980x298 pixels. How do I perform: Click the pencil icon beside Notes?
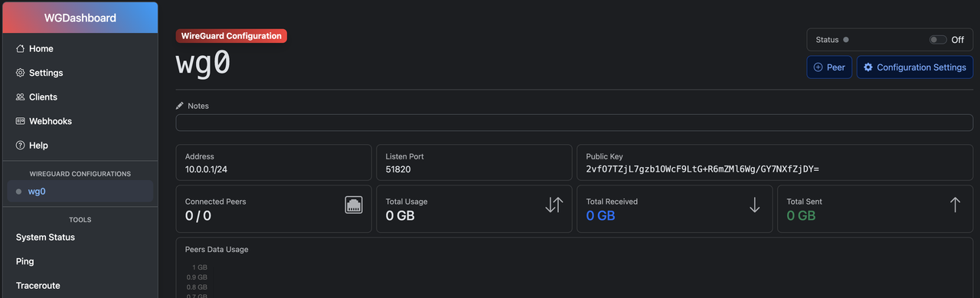(x=180, y=106)
